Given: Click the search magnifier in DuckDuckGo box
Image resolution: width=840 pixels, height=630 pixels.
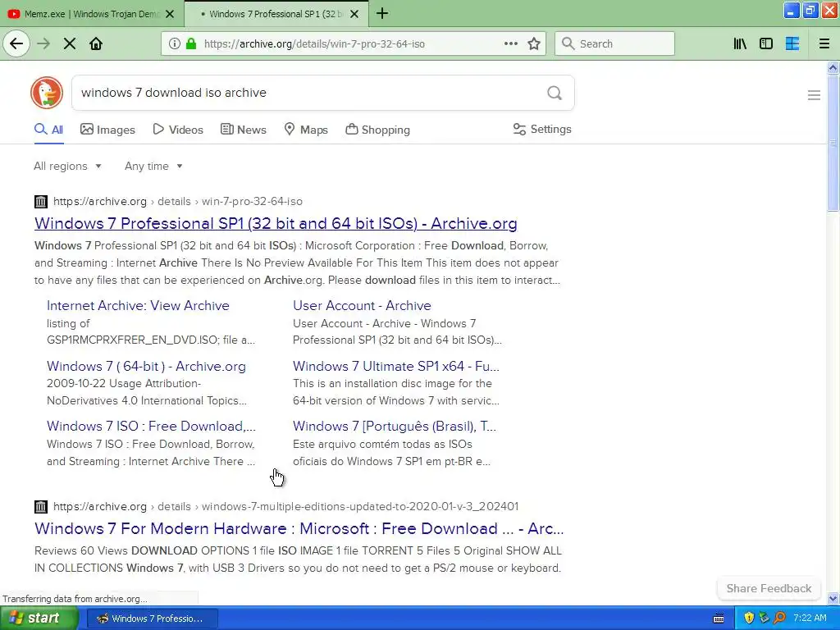Looking at the screenshot, I should [x=555, y=94].
